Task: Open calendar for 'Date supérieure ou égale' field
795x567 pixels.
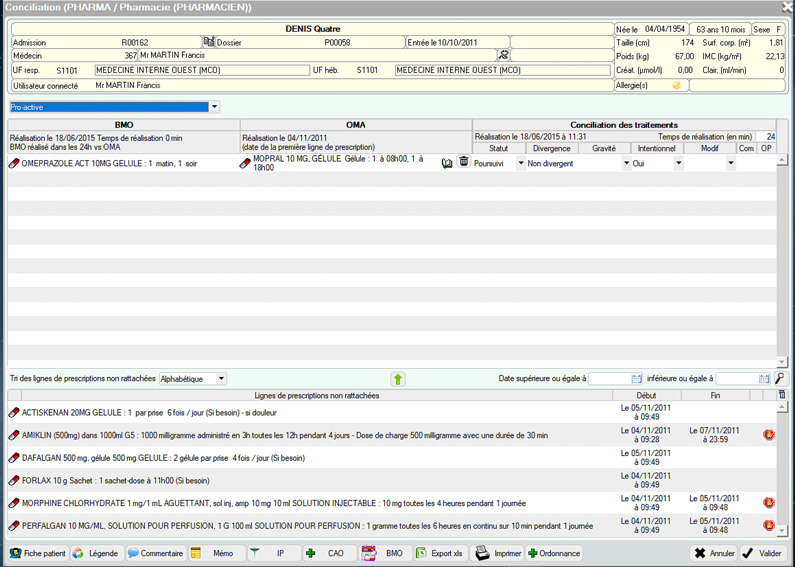Action: 637,379
